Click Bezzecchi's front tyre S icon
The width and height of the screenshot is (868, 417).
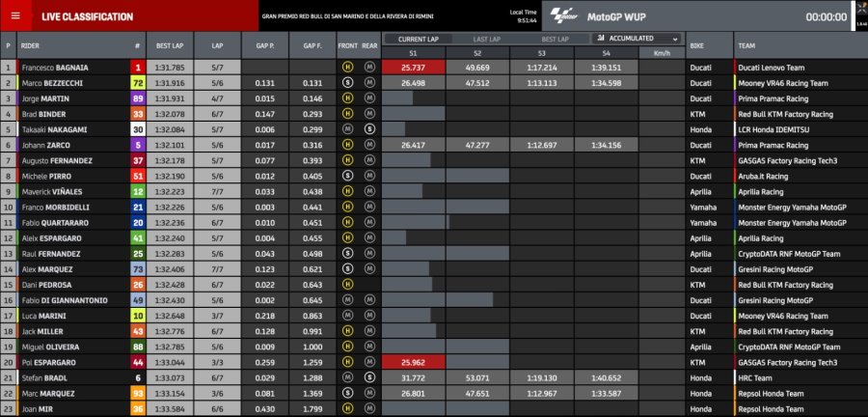tap(347, 83)
